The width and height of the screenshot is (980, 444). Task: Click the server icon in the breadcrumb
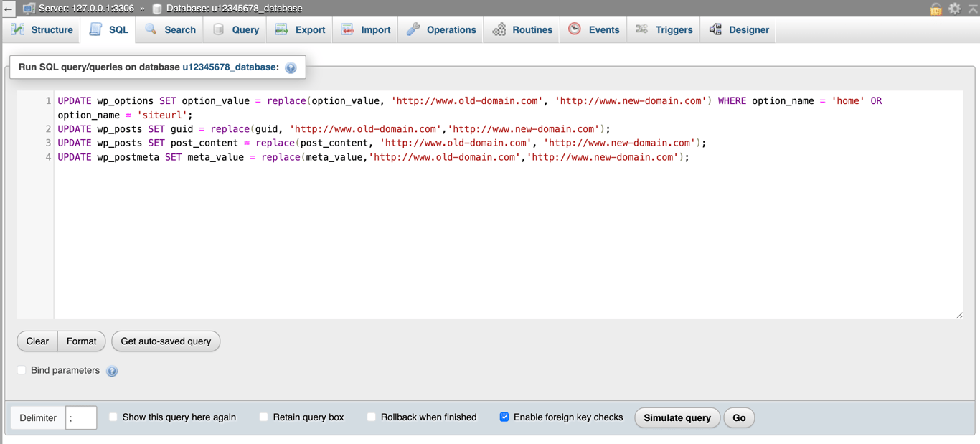[29, 7]
